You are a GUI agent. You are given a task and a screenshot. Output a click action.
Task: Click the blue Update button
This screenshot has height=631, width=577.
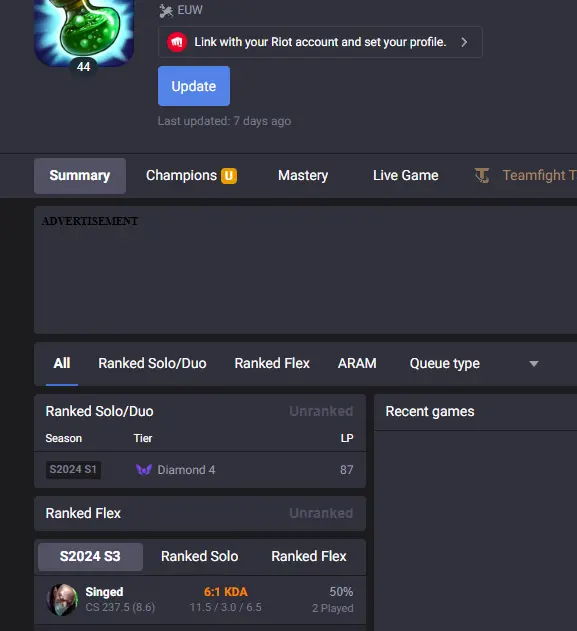click(194, 86)
